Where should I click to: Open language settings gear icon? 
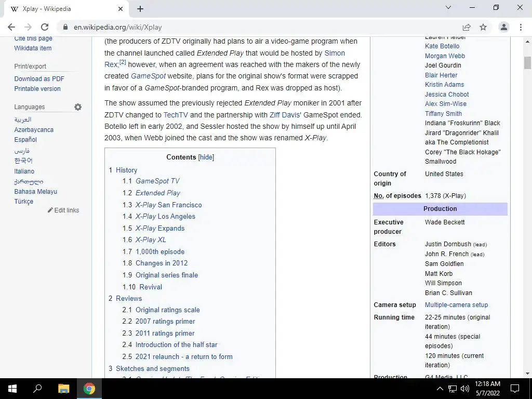[x=78, y=107]
